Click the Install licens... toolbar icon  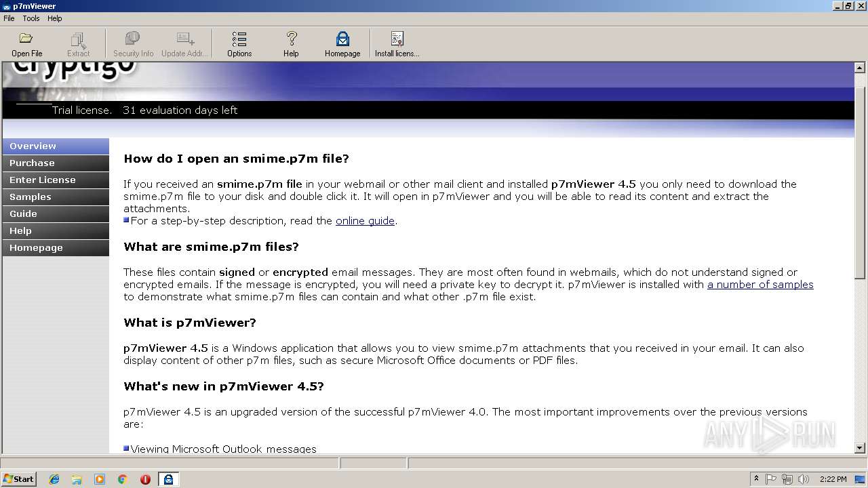point(397,43)
